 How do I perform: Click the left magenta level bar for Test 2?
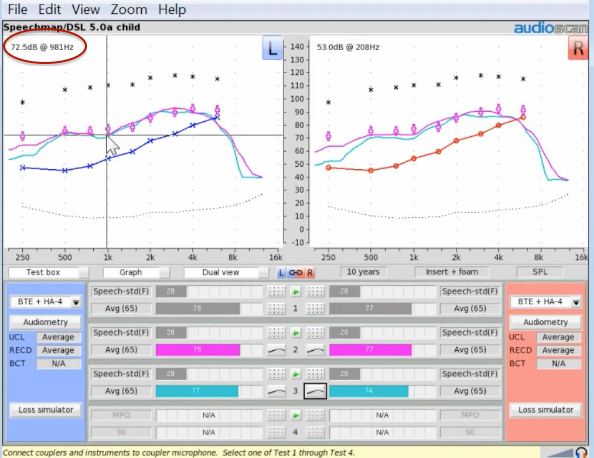point(197,350)
